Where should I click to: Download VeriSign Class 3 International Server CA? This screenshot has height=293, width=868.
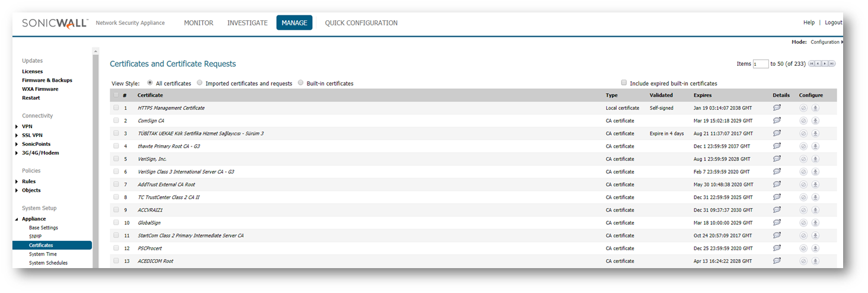pos(815,171)
